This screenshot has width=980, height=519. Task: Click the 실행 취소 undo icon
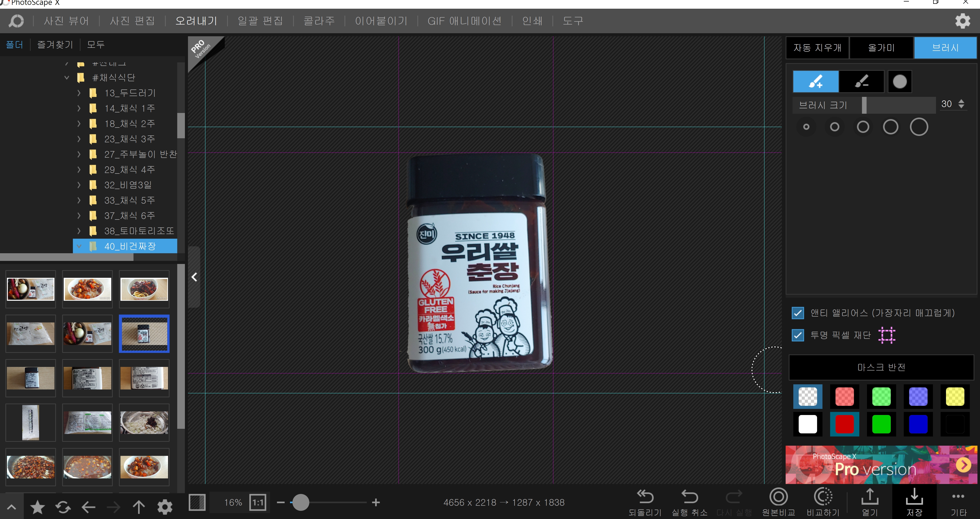(689, 496)
